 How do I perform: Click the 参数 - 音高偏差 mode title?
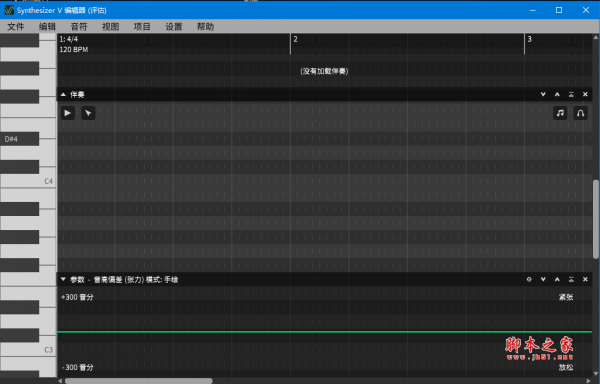click(x=124, y=280)
